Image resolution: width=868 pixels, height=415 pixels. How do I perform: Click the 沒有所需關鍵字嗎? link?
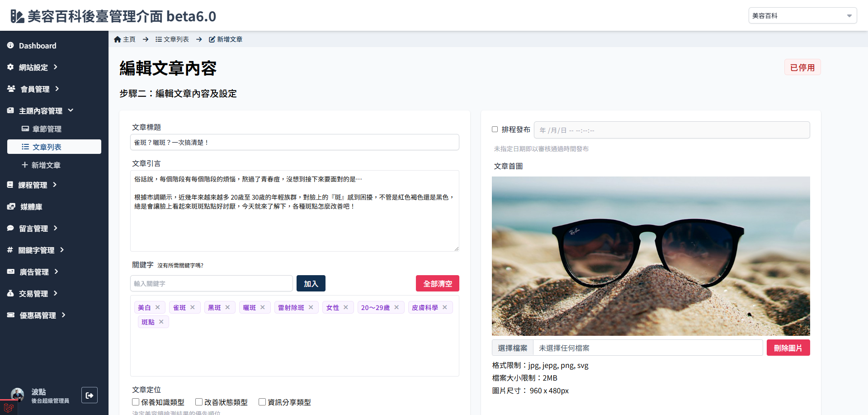[180, 266]
